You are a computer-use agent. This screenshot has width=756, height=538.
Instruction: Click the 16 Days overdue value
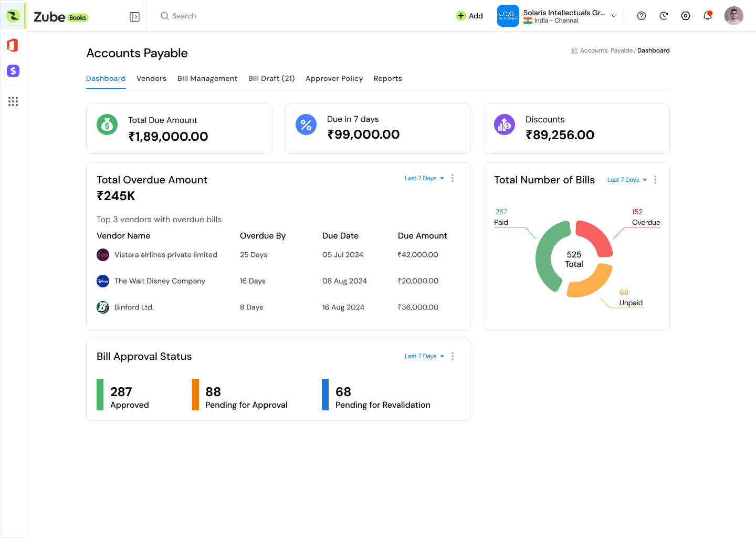click(253, 281)
